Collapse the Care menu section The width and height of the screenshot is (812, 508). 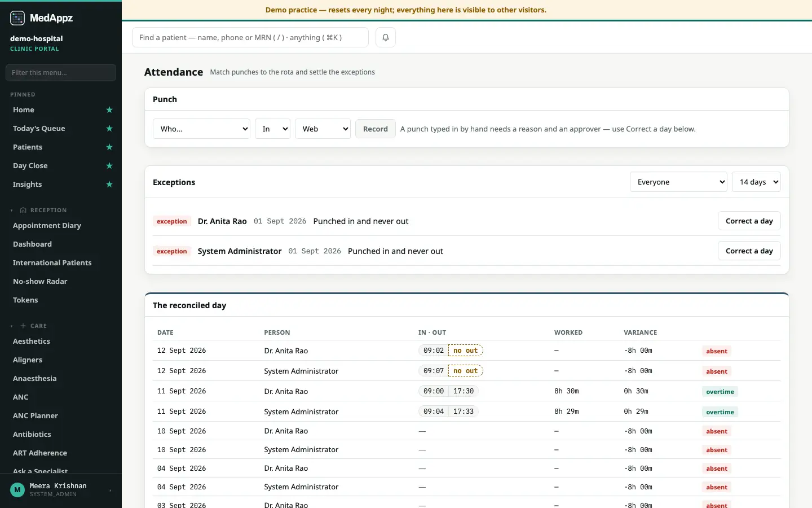click(12, 326)
